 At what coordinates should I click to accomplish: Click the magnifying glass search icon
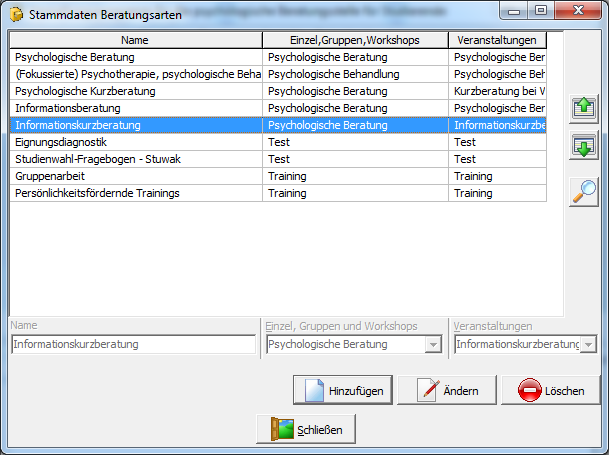tap(583, 190)
